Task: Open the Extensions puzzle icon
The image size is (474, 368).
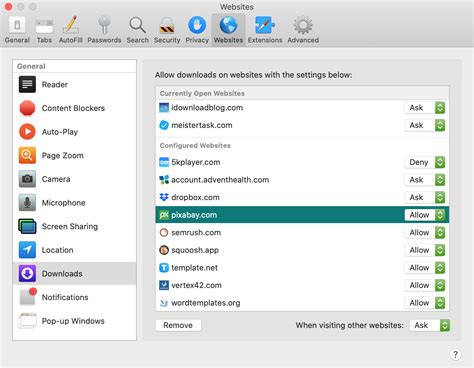Action: pos(265,25)
